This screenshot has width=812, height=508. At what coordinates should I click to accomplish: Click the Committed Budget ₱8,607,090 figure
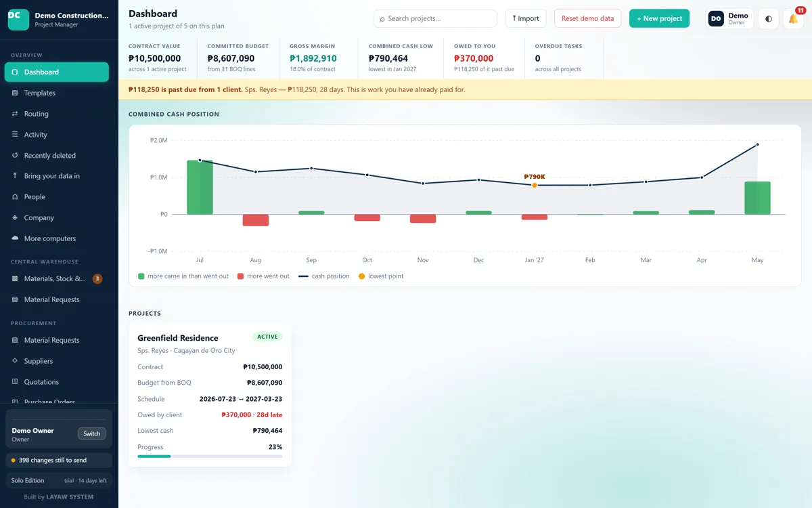(x=231, y=58)
